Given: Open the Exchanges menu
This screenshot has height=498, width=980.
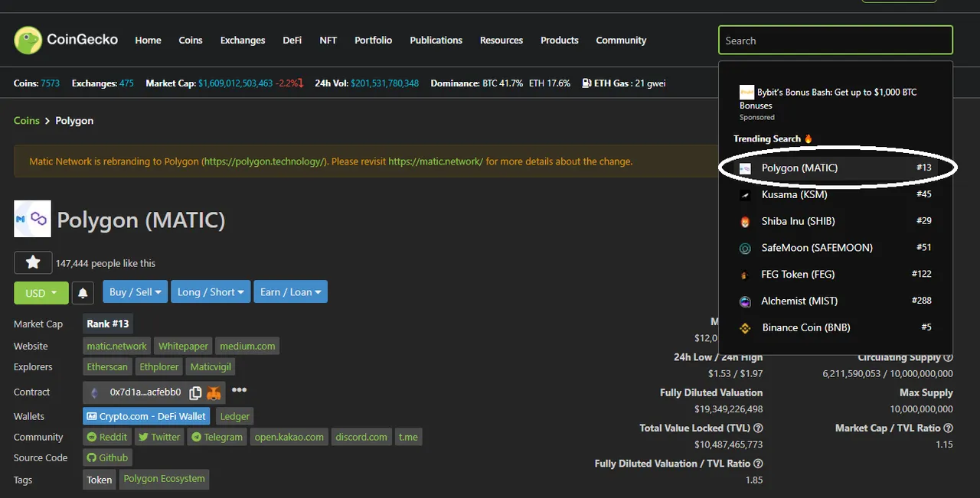Looking at the screenshot, I should 243,40.
